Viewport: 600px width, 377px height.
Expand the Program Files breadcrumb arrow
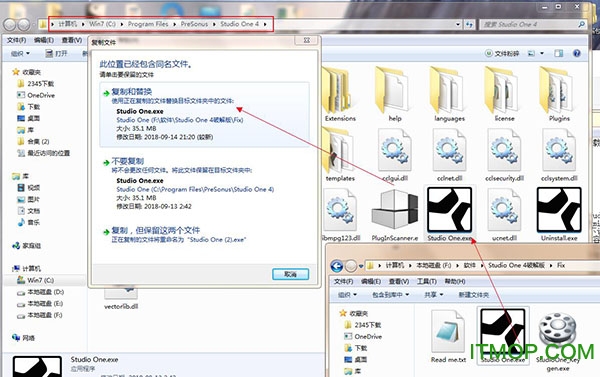click(174, 24)
